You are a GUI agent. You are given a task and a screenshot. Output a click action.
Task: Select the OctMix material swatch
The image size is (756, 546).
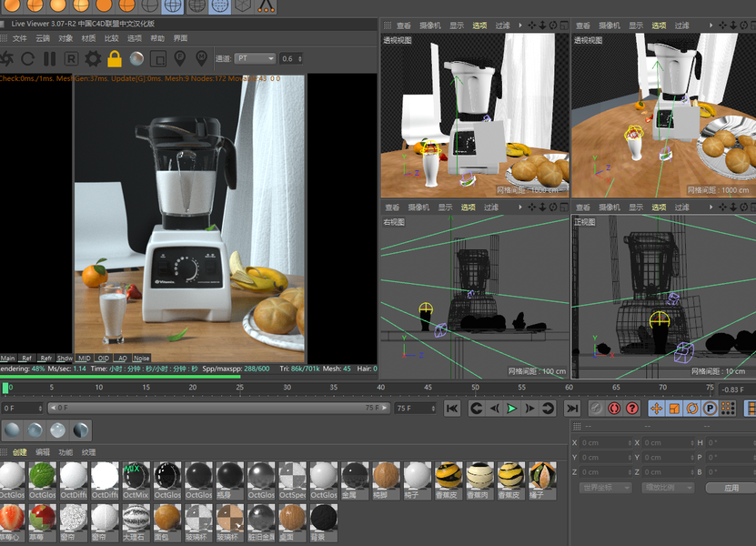(x=136, y=480)
